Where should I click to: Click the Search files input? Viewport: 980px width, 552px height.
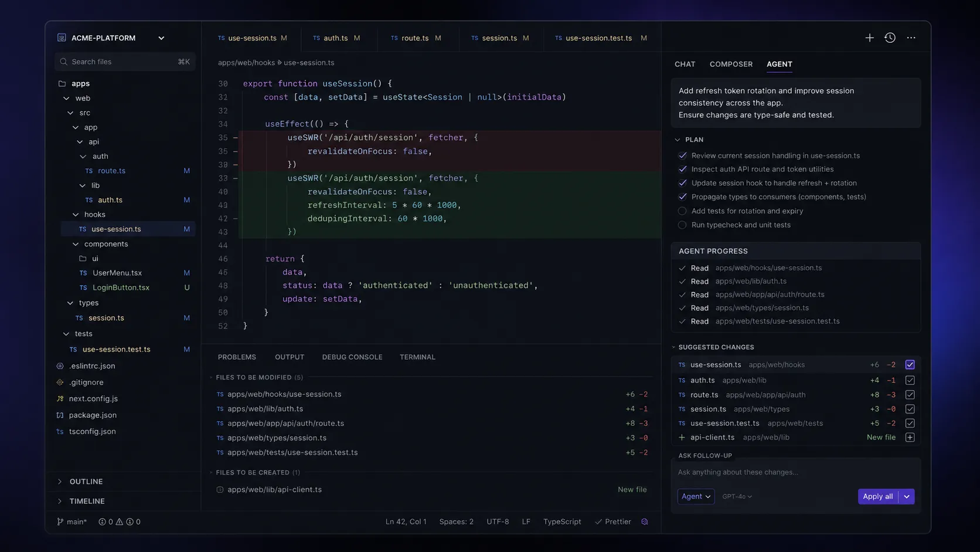[125, 62]
